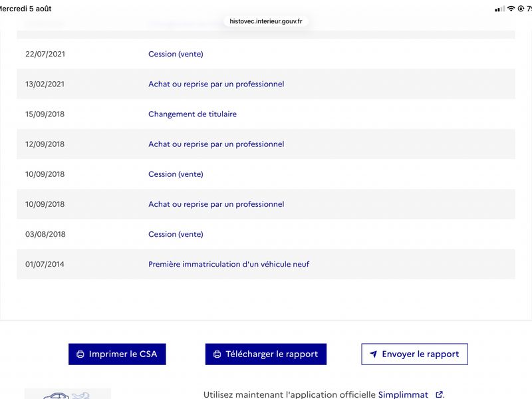Click the car illustration thumbnail at bottom left
This screenshot has height=399, width=532.
pos(68,394)
